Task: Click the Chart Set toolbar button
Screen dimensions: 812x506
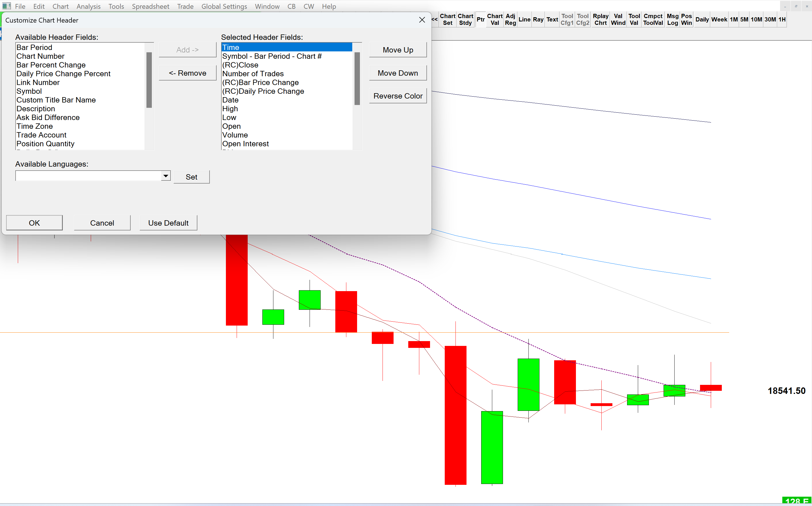Action: click(x=447, y=19)
